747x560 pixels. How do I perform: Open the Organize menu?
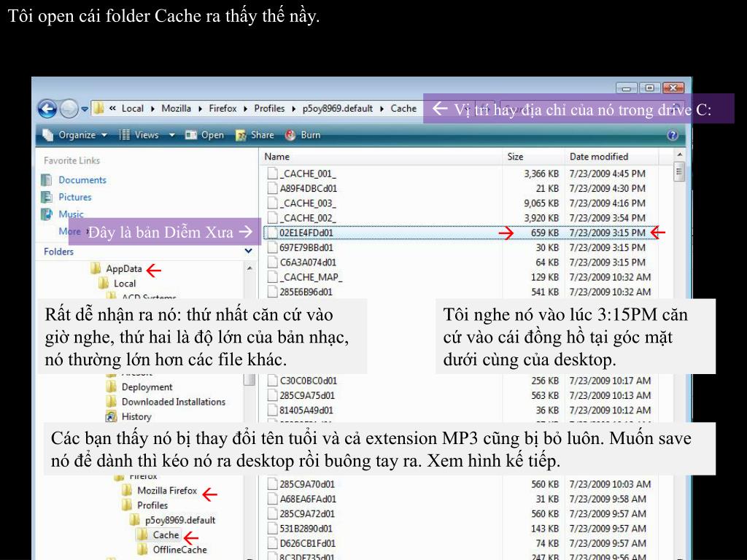(75, 135)
